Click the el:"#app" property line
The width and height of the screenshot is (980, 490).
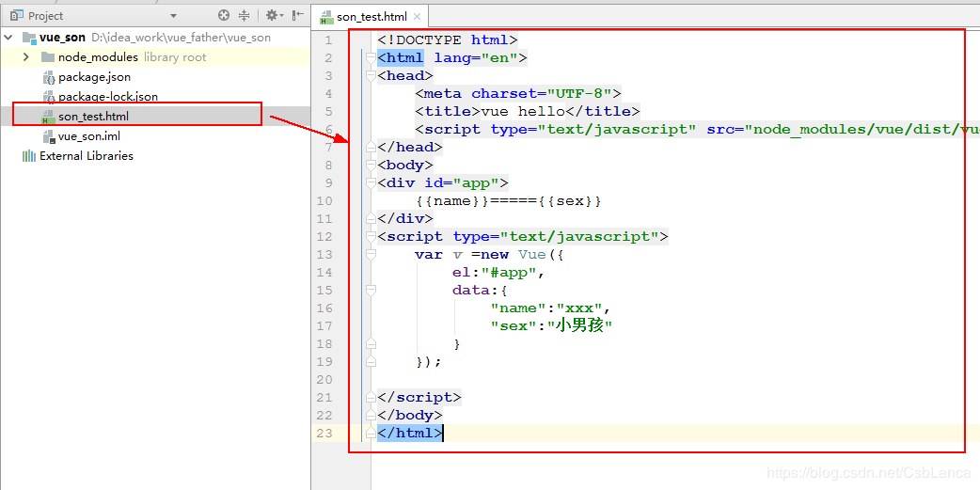(498, 273)
